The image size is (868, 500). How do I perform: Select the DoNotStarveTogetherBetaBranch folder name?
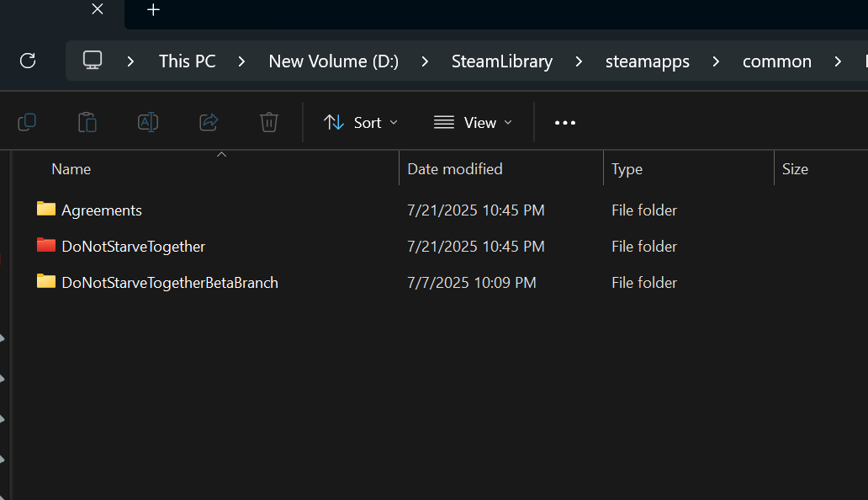click(170, 282)
